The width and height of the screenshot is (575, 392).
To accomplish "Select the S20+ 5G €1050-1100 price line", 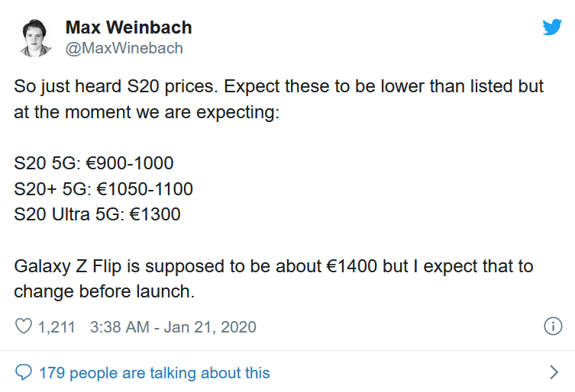I will point(103,188).
